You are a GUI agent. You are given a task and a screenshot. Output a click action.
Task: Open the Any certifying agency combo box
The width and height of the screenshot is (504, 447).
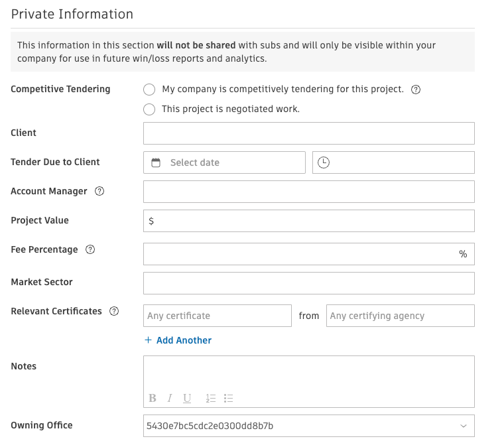[400, 316]
